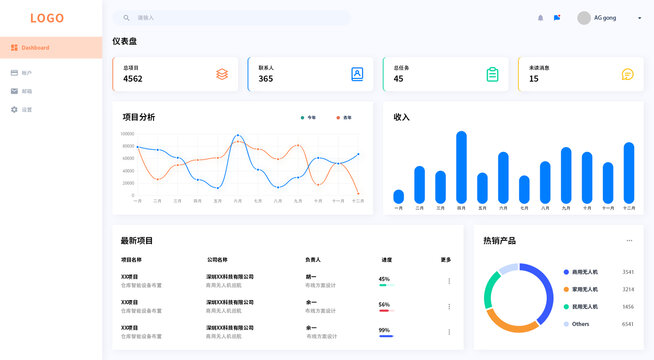Click the blue contact-book icon on the 365 card
Image resolution: width=654 pixels, height=360 pixels.
tap(357, 74)
